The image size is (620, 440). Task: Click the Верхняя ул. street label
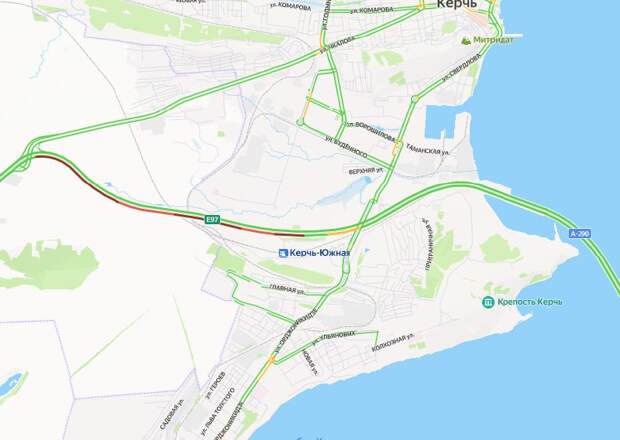coord(366,171)
